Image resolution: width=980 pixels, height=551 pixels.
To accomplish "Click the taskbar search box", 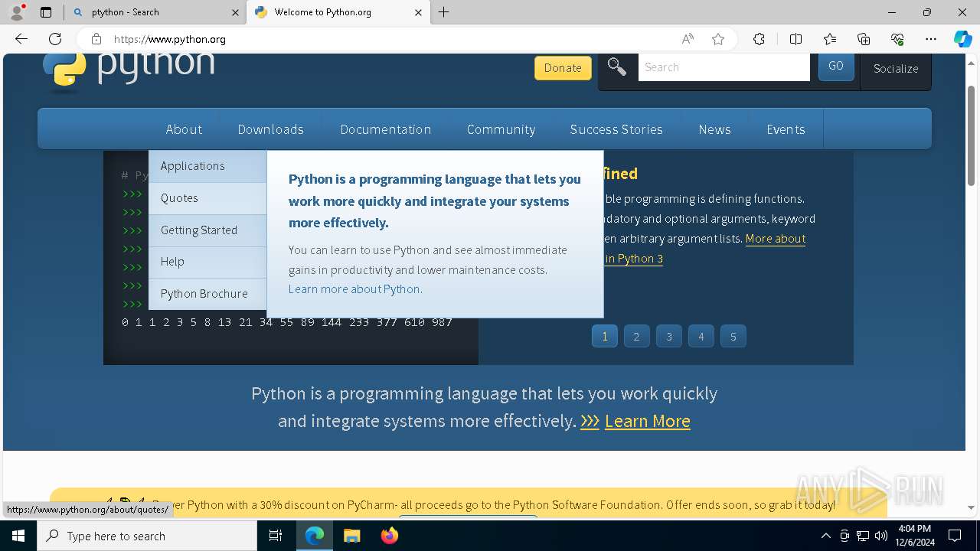I will pyautogui.click(x=147, y=536).
